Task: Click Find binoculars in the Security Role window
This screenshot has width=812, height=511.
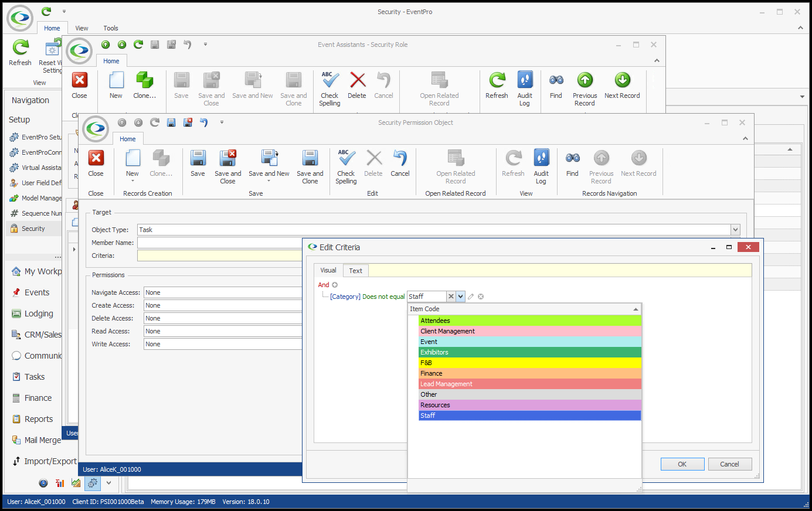Action: click(x=556, y=85)
